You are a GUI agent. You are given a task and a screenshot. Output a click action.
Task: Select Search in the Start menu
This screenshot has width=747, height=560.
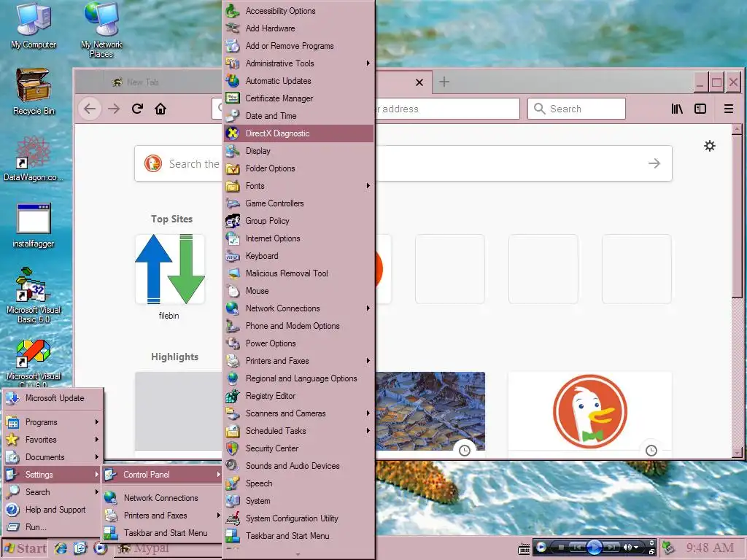point(53,492)
